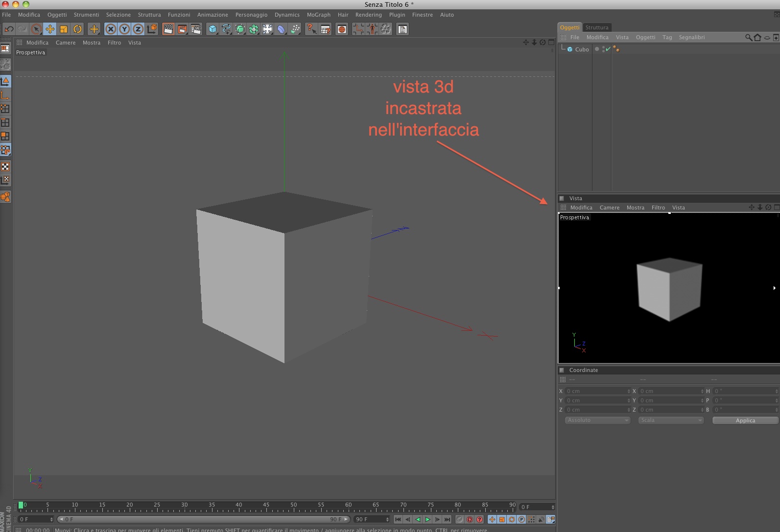Play animation forward with green arrow

click(x=427, y=519)
